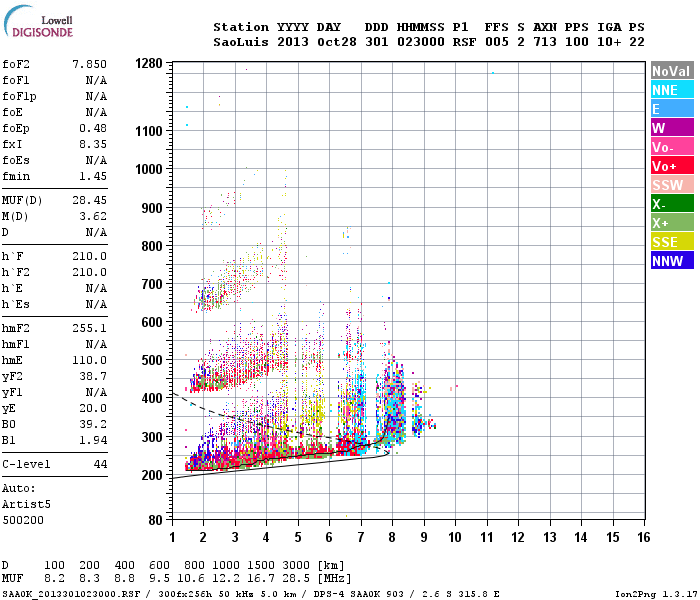Click the MUF 8.2 table value
The width and height of the screenshot is (700, 600).
[x=54, y=579]
